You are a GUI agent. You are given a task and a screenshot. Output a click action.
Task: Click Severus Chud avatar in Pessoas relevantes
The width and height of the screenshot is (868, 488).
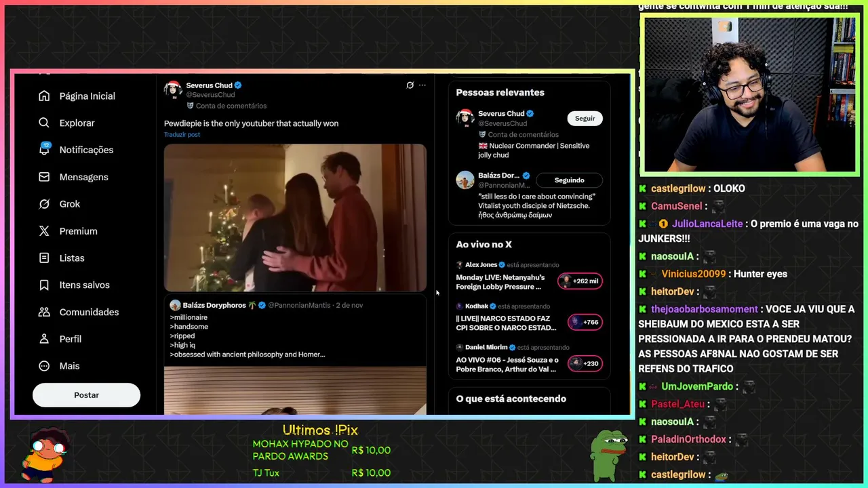pyautogui.click(x=465, y=117)
